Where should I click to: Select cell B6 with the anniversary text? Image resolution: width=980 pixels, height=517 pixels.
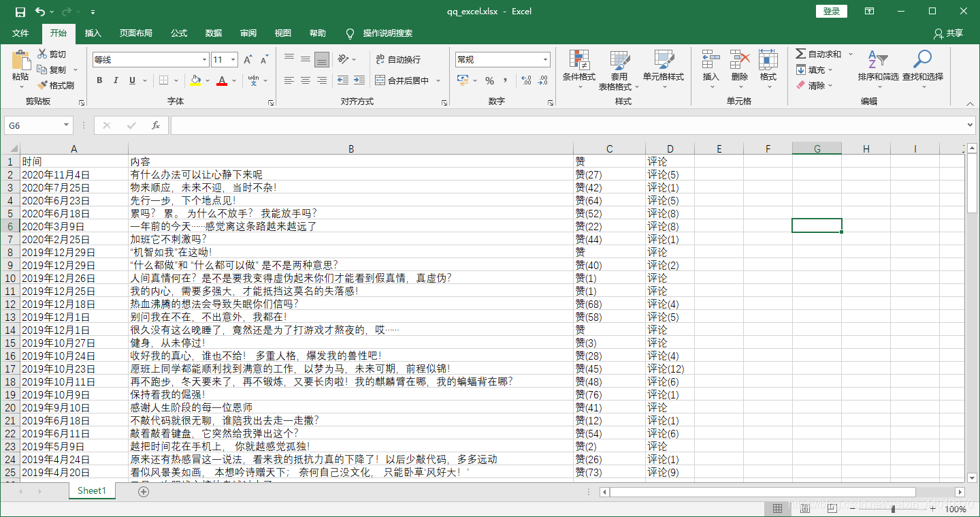point(350,226)
